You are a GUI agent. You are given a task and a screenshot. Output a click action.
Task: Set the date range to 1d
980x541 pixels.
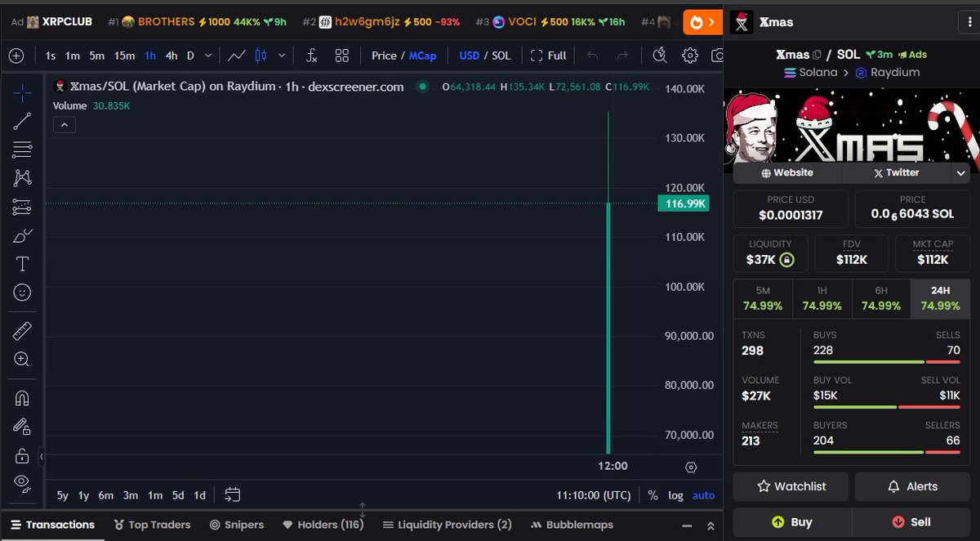coord(199,495)
